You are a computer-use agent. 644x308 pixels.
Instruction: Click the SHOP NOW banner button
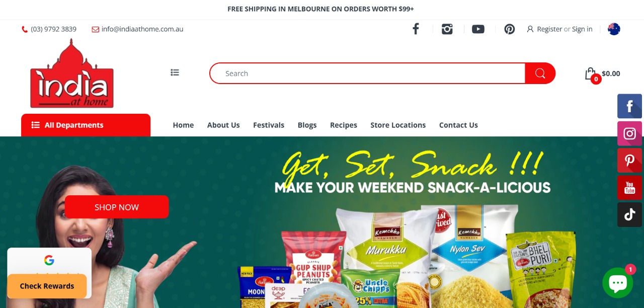[x=117, y=207]
